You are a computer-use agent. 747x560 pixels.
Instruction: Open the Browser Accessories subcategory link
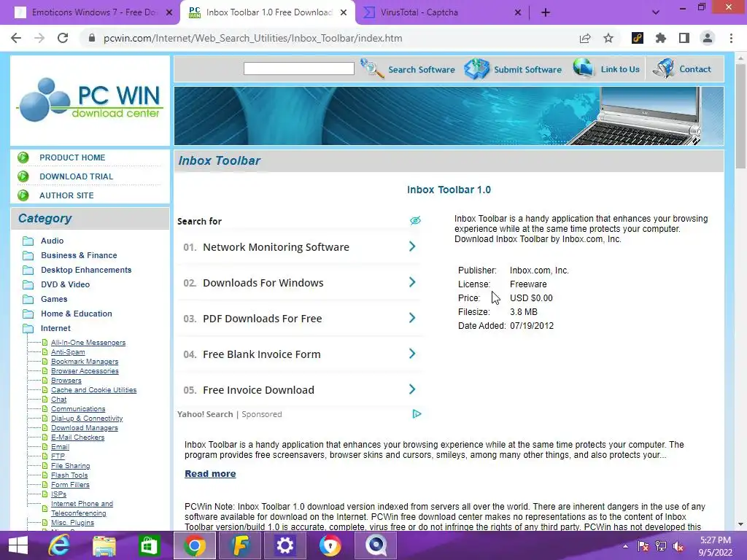click(85, 371)
